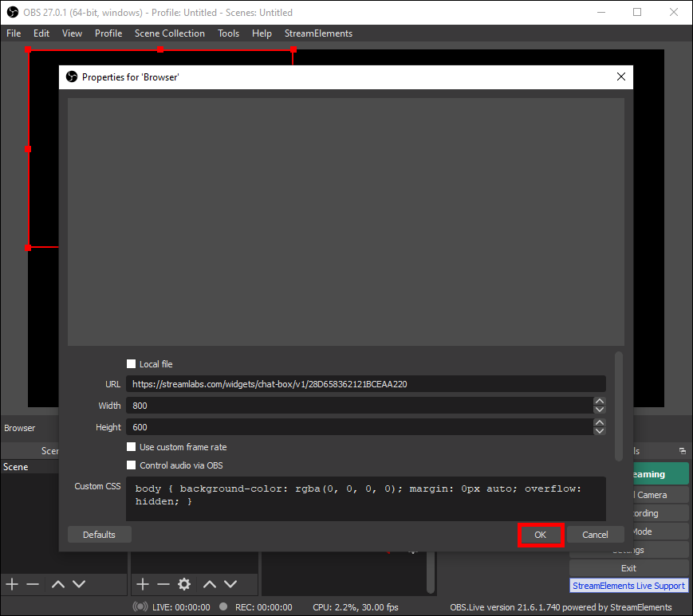Click the OBS.Live version status text
Viewport: 693px width, 616px height.
(x=561, y=607)
